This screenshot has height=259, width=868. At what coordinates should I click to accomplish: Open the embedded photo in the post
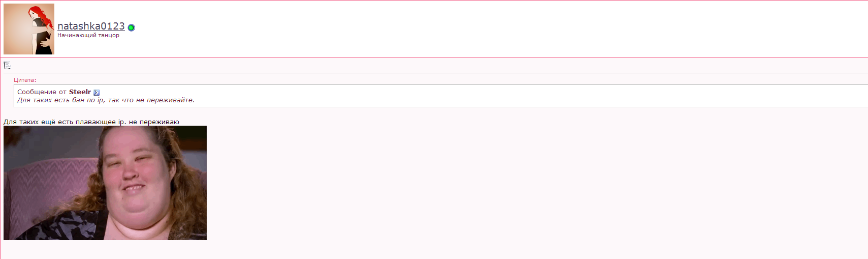[105, 183]
